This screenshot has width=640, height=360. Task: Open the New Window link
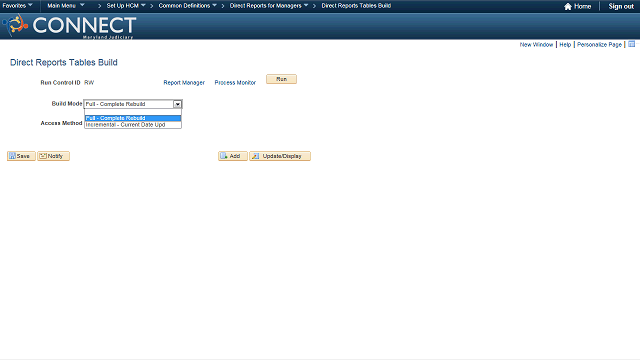tap(536, 44)
